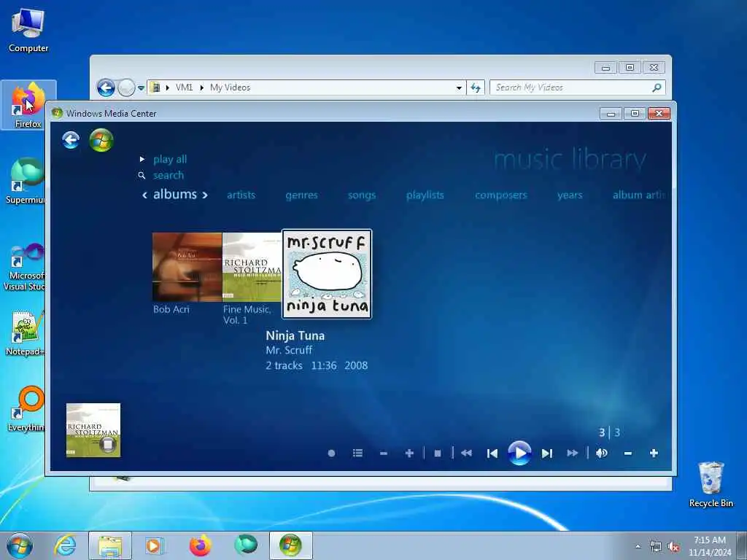Refresh the My Videos Explorer window

coord(476,87)
